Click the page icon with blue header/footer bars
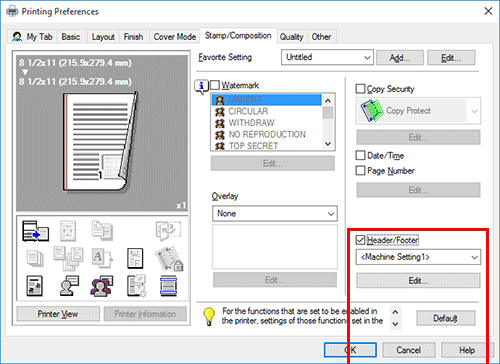 click(169, 286)
